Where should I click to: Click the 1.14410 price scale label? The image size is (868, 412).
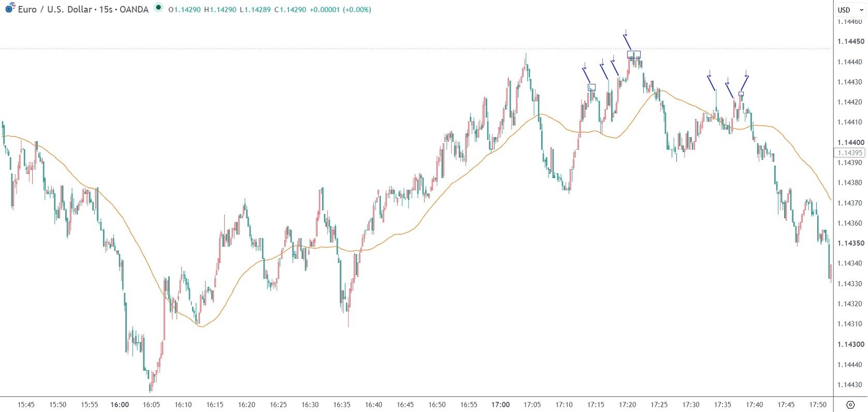tap(850, 122)
